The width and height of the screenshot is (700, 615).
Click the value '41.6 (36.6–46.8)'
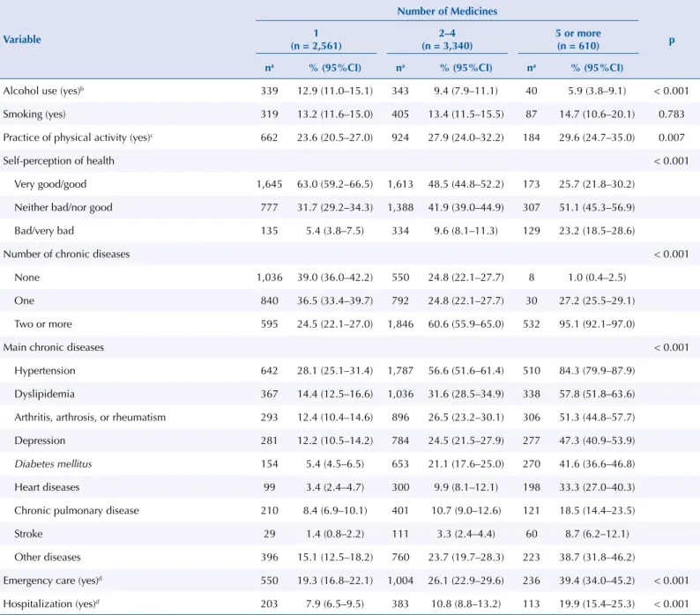(x=597, y=463)
